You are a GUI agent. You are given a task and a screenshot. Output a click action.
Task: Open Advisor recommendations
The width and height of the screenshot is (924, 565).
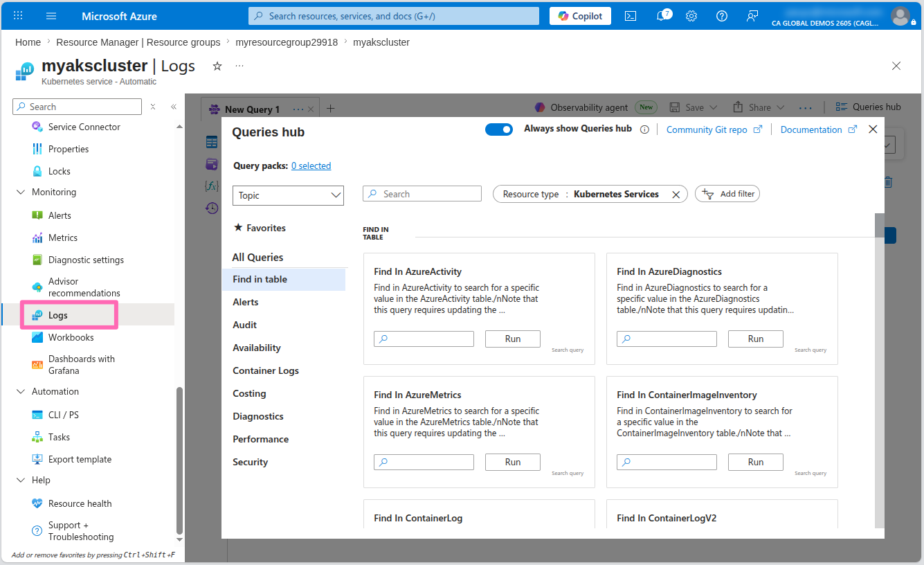pyautogui.click(x=84, y=287)
